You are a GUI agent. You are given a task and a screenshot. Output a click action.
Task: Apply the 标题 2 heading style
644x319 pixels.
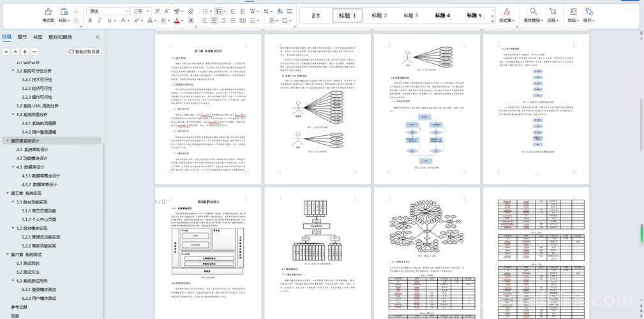click(x=380, y=15)
